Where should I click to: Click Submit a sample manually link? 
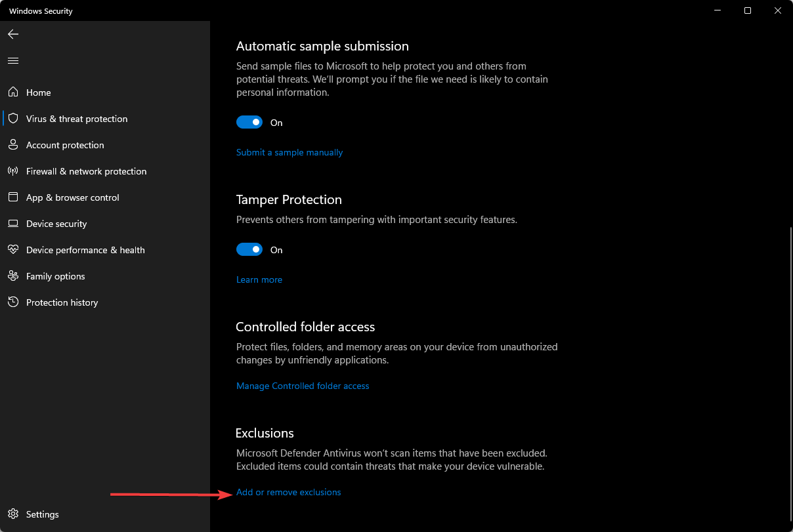(x=289, y=152)
